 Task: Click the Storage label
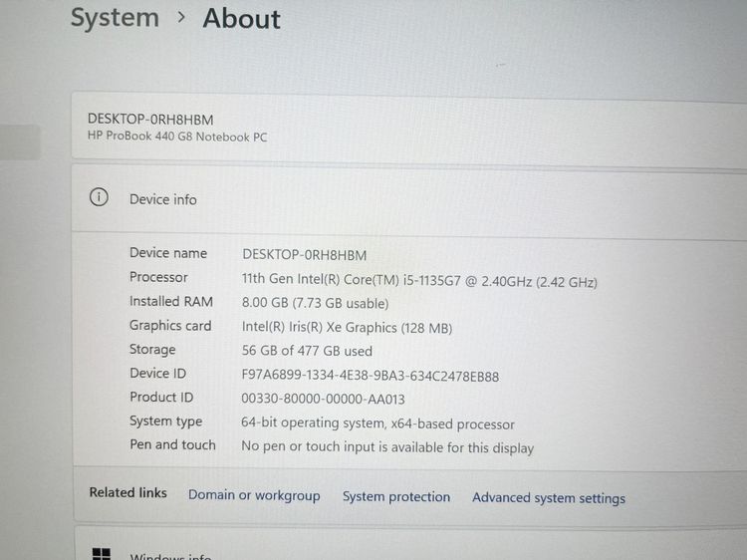(x=152, y=350)
